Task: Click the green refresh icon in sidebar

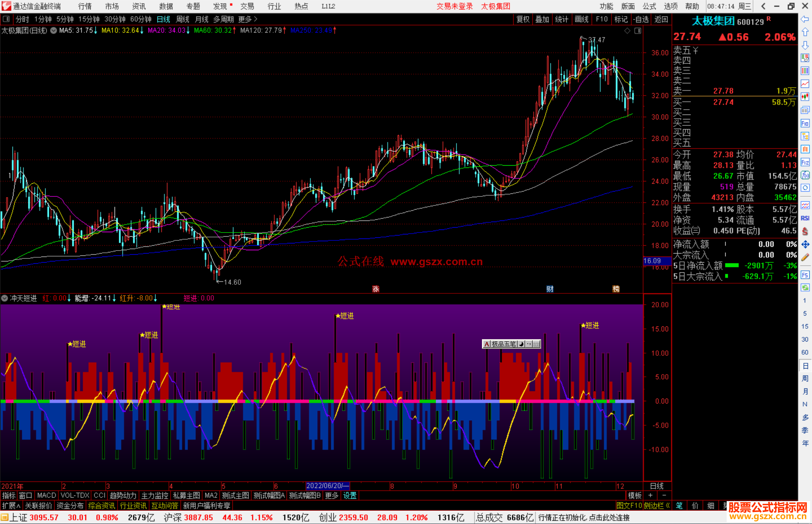Action: click(x=805, y=288)
